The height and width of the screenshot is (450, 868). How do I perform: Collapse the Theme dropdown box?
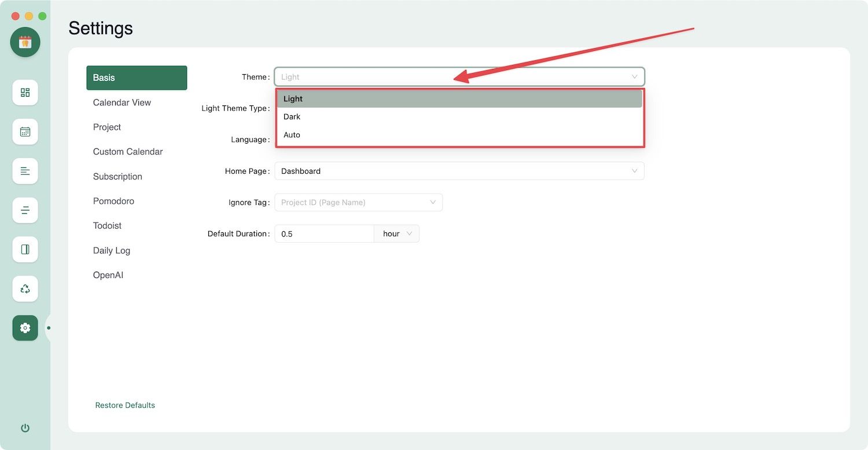459,77
